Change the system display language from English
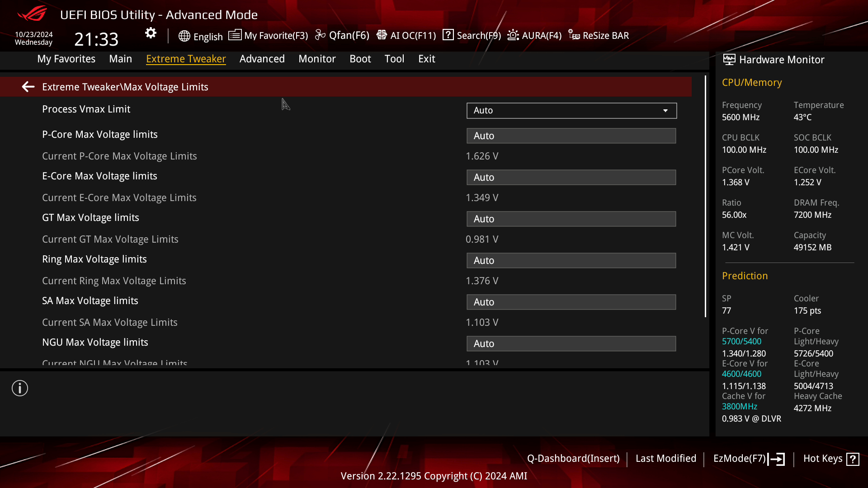This screenshot has height=488, width=868. pyautogui.click(x=201, y=37)
